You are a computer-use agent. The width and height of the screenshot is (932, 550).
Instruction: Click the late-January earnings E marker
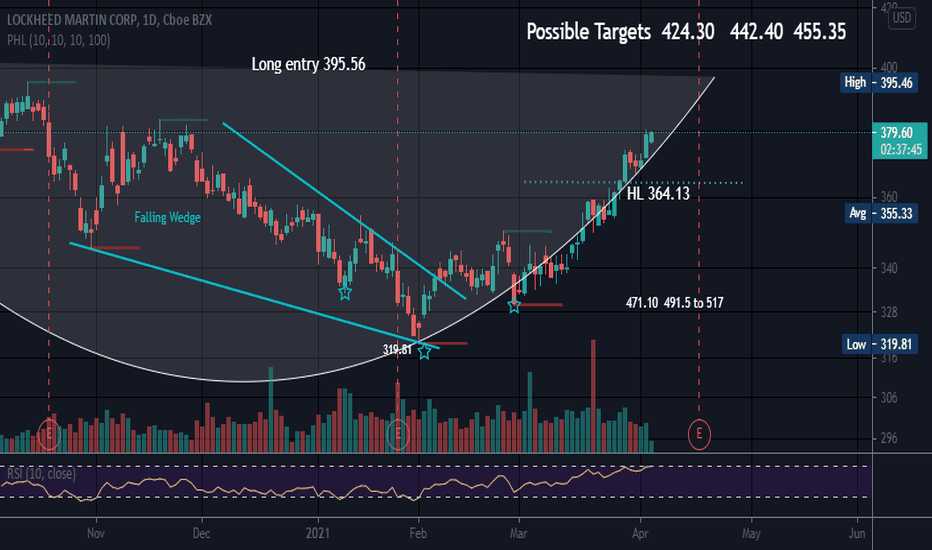coord(398,434)
